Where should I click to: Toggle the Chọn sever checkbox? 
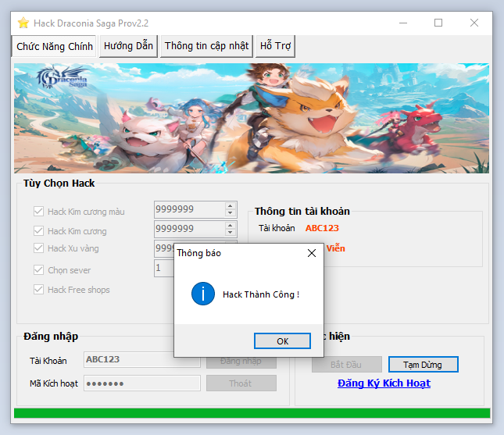pyautogui.click(x=38, y=270)
